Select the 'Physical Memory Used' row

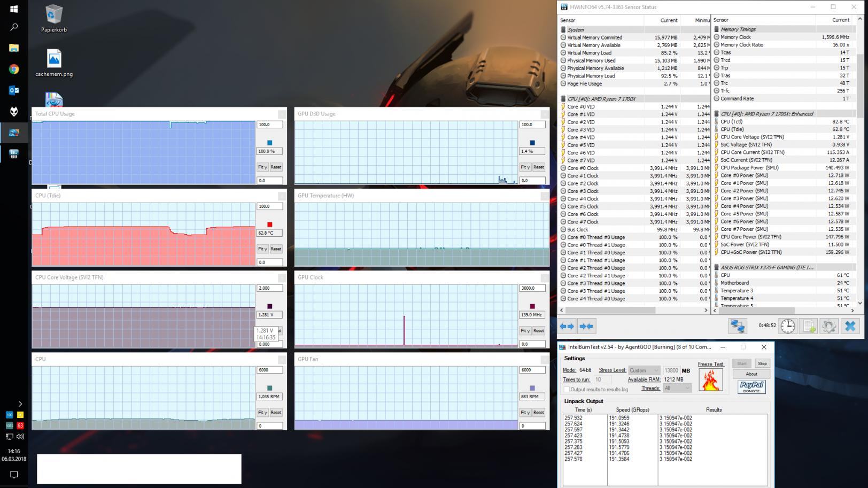point(634,60)
